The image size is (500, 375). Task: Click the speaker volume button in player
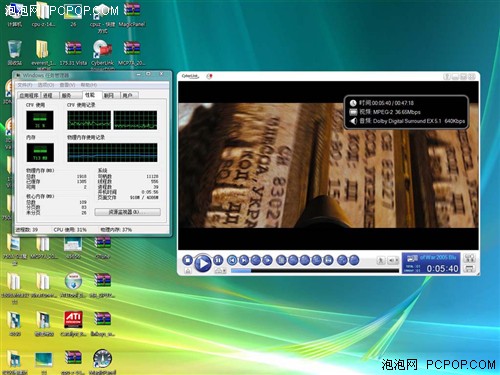393,260
